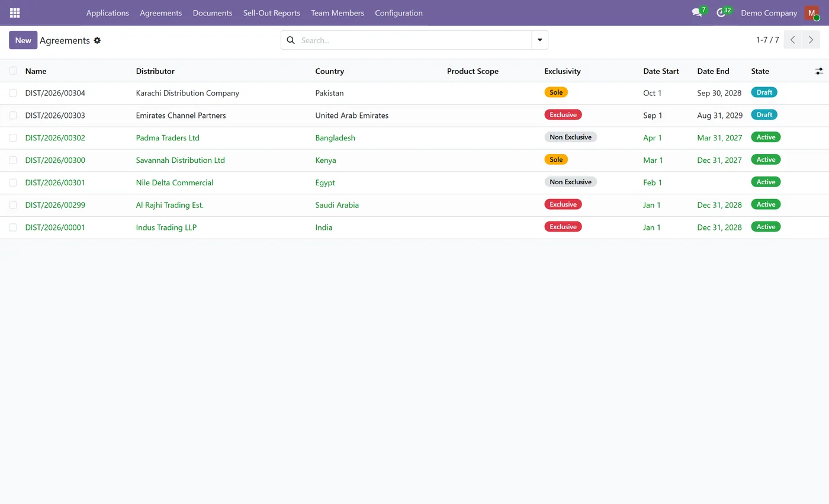Screen dimensions: 829x504
Task: Open the optional columns adjust icon
Action: coord(819,71)
